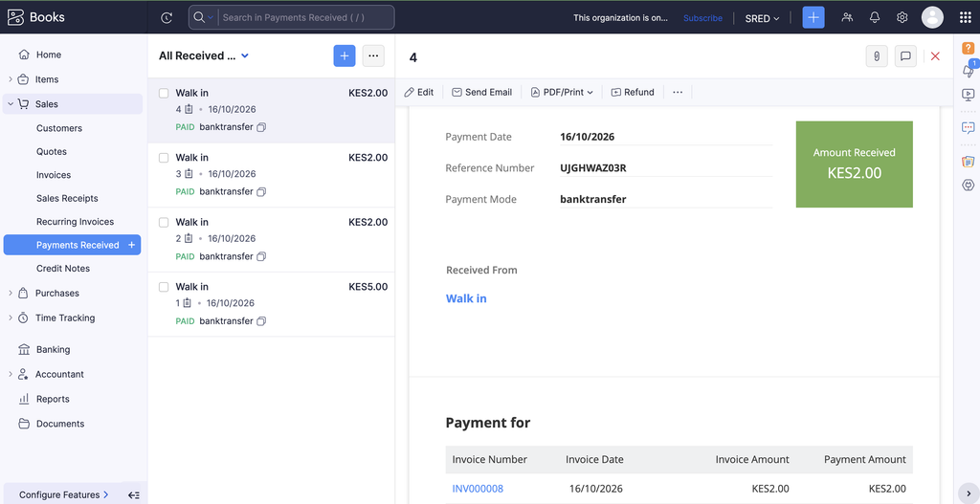The width and height of the screenshot is (980, 504).
Task: Open Configure Features
Action: tap(64, 494)
